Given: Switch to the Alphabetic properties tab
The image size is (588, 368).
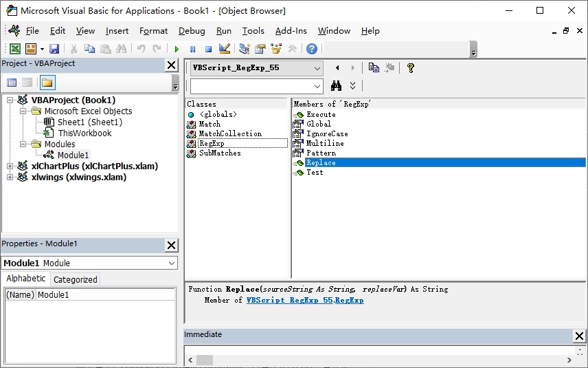Looking at the screenshot, I should click(26, 279).
